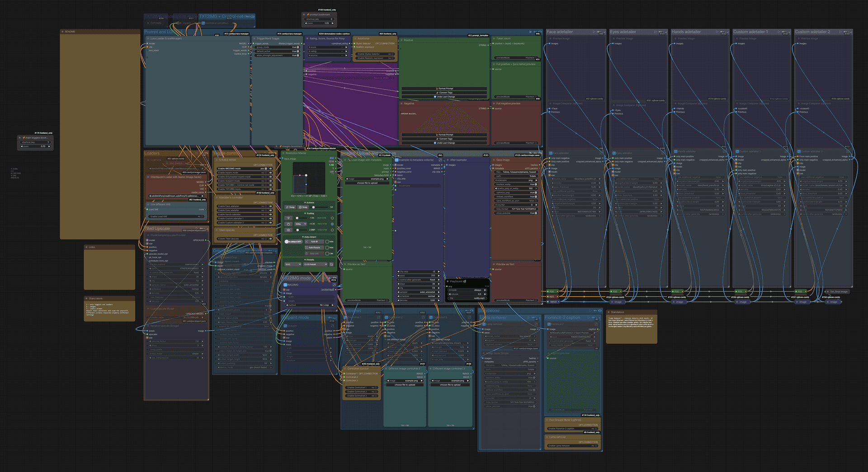Toggle Enable Controlnet 3 switch

[376, 396]
